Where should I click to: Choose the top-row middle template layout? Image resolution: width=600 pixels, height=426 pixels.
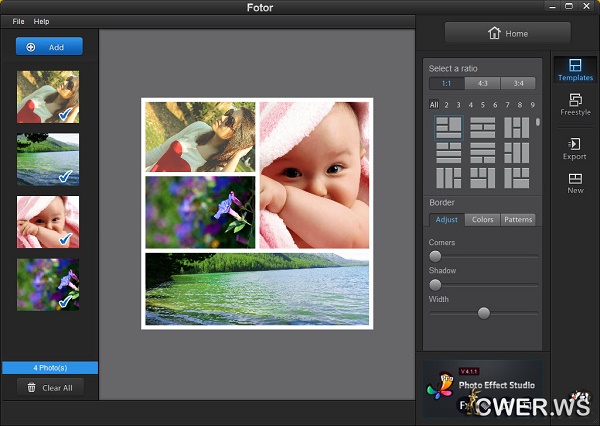click(x=483, y=127)
